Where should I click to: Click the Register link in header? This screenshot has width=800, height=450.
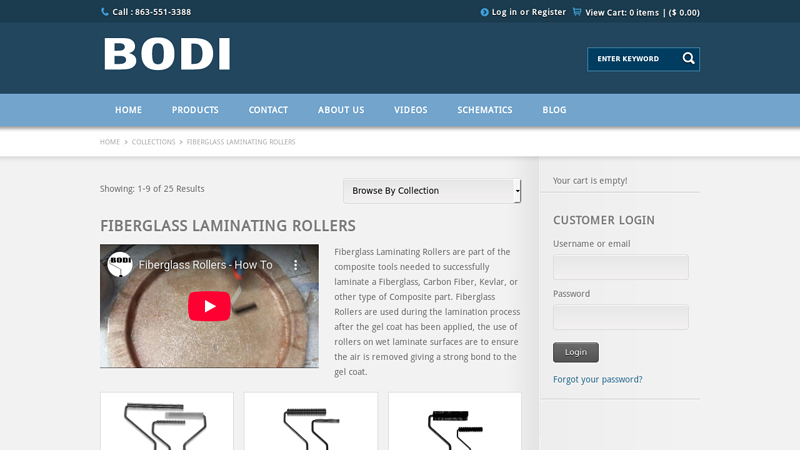(x=549, y=12)
